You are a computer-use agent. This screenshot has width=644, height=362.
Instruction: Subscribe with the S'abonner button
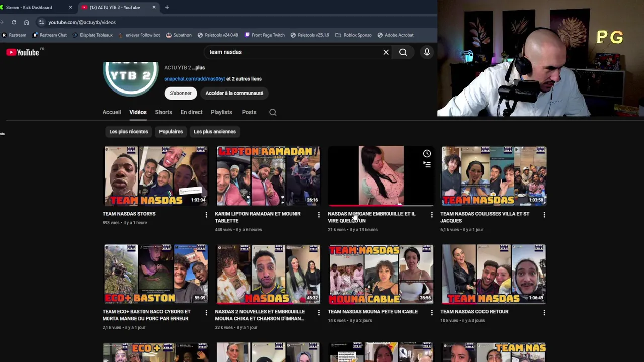(181, 93)
